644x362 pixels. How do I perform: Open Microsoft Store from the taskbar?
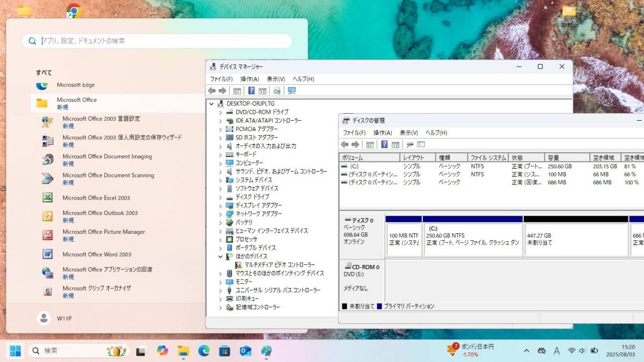(x=224, y=351)
